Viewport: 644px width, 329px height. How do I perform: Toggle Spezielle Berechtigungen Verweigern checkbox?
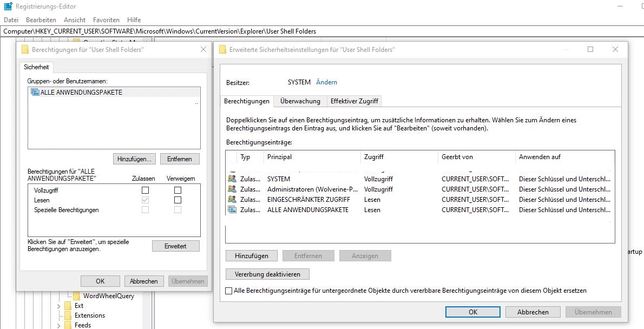(178, 210)
